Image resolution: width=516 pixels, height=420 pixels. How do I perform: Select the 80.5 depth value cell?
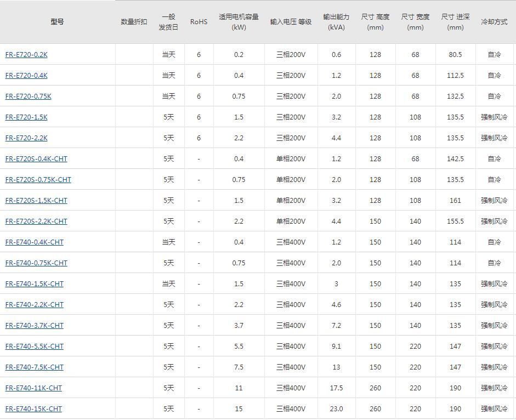tap(456, 55)
